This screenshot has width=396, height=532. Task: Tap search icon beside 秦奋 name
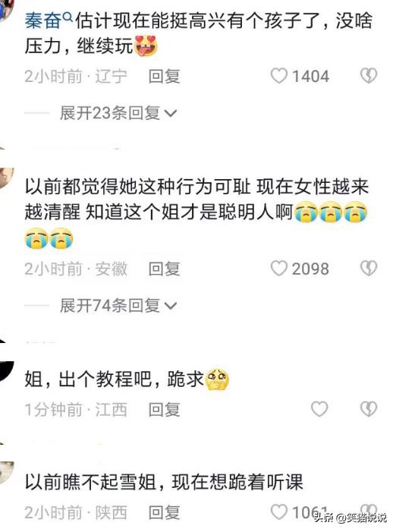68,16
